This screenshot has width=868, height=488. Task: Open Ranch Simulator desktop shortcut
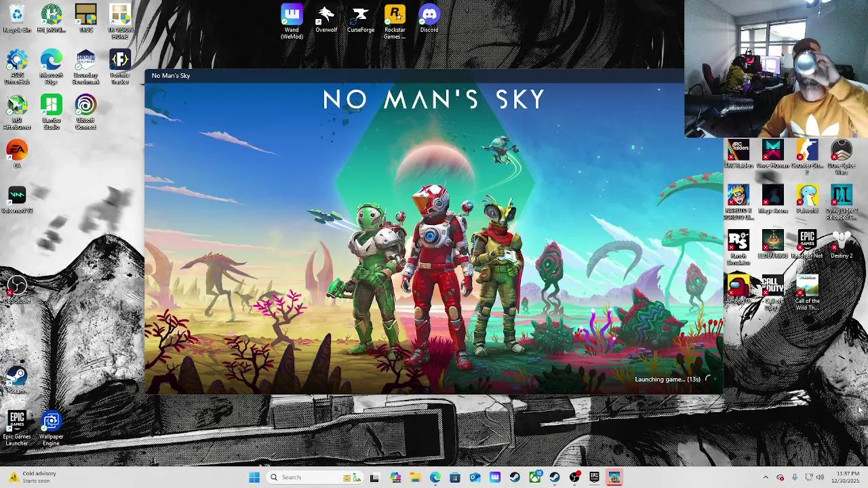tap(738, 248)
